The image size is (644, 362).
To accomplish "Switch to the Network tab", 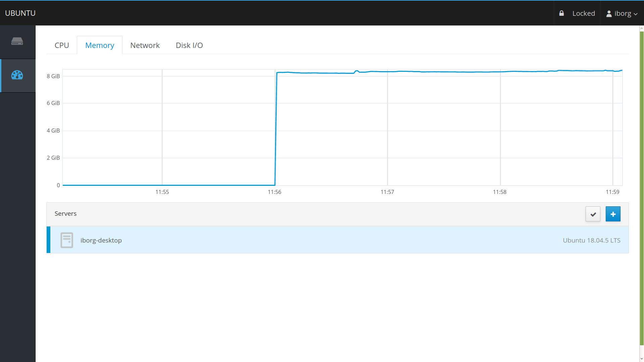I will coord(145,45).
